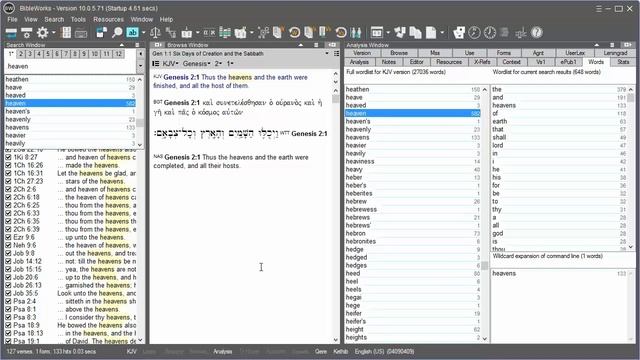The height and width of the screenshot is (360, 640).
Task: Open the help question mark icon
Action: click(537, 33)
